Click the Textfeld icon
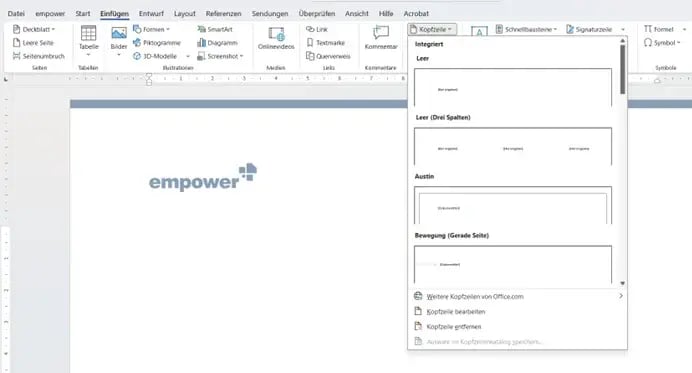The height and width of the screenshot is (373, 692). pyautogui.click(x=479, y=31)
